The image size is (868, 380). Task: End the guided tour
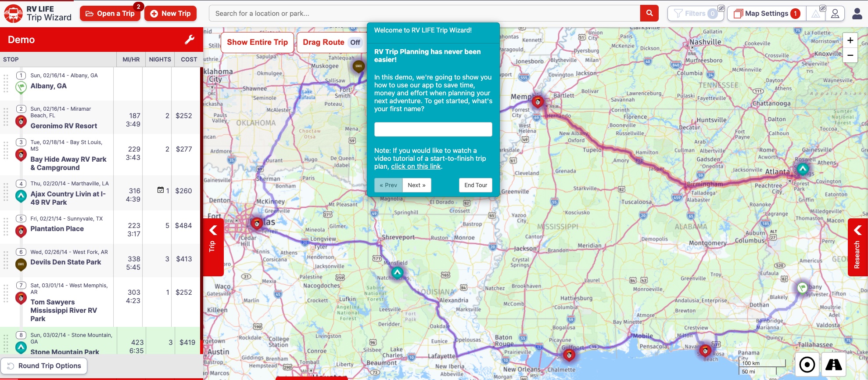pos(476,185)
